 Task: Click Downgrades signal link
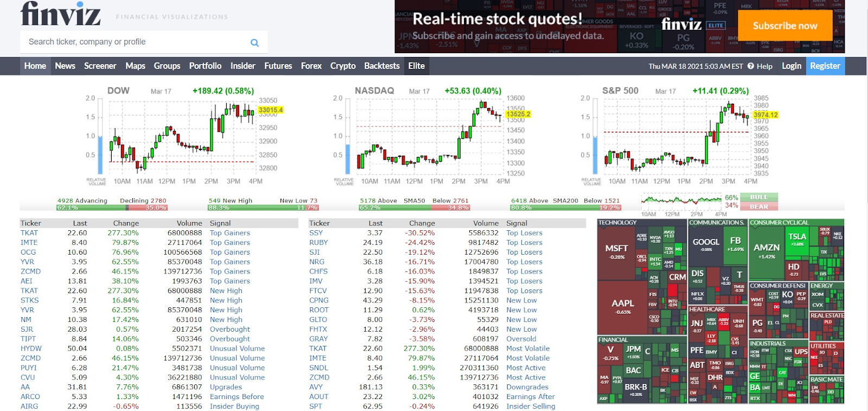527,387
